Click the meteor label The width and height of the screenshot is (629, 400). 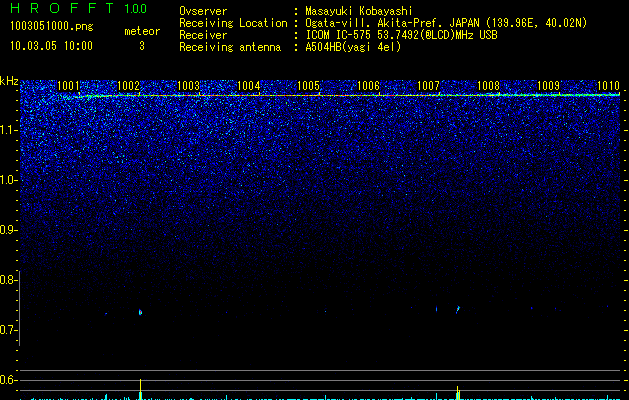pyautogui.click(x=142, y=31)
